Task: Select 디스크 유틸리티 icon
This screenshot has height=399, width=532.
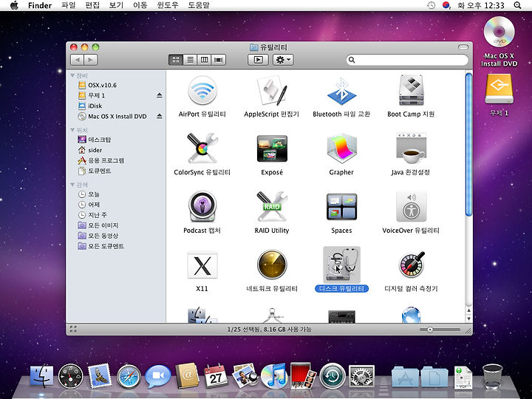Action: coord(341,265)
